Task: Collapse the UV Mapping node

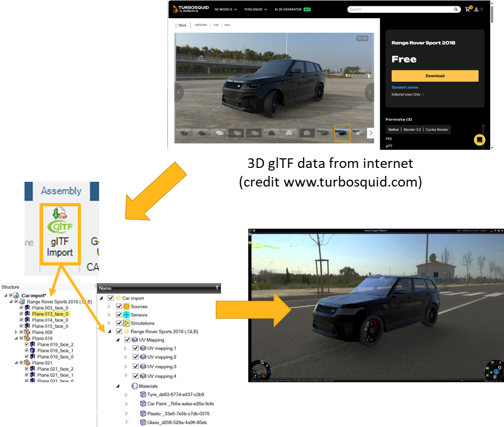Action: 118,340
